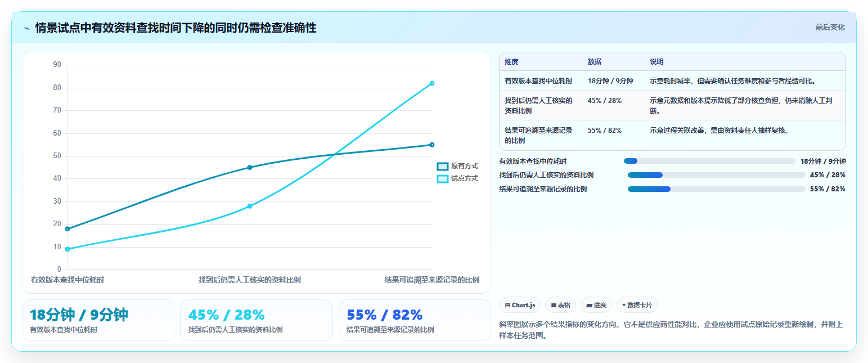
Task: Click the 45% / 28% progress bar
Action: (x=717, y=175)
